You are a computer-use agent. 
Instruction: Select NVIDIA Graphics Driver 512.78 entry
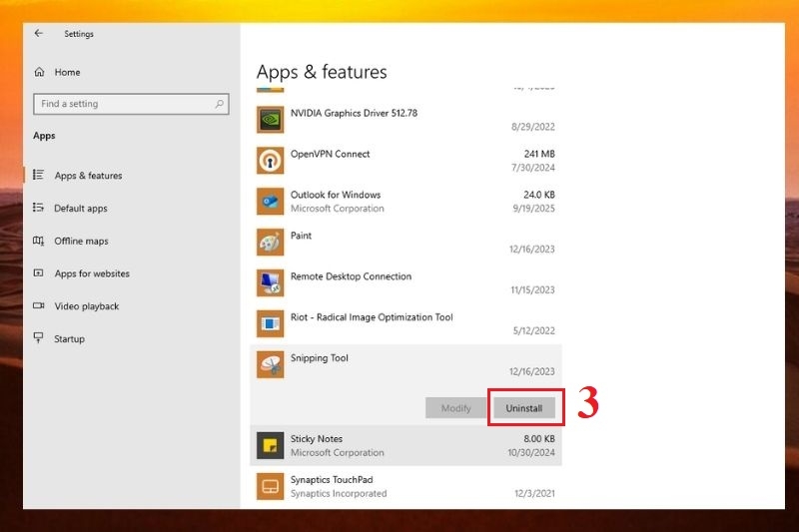pos(405,120)
